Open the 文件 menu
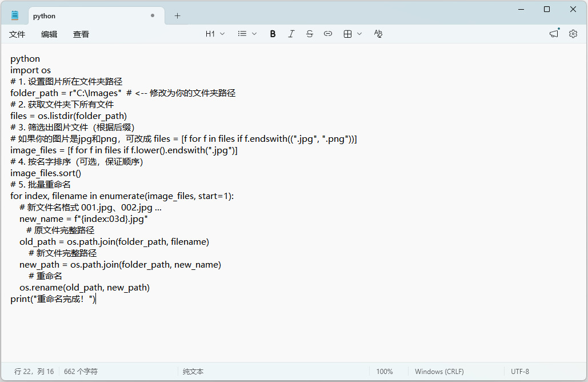The image size is (588, 382). 17,34
